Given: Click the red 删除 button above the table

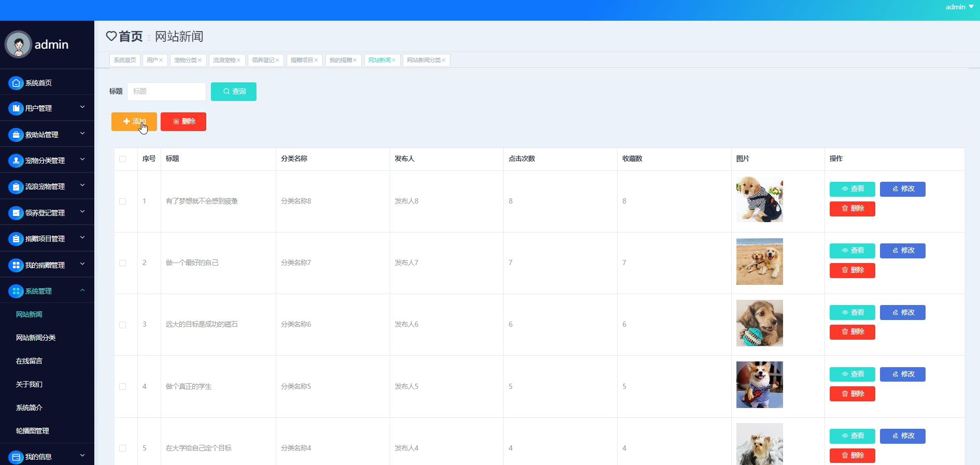Looking at the screenshot, I should tap(183, 122).
